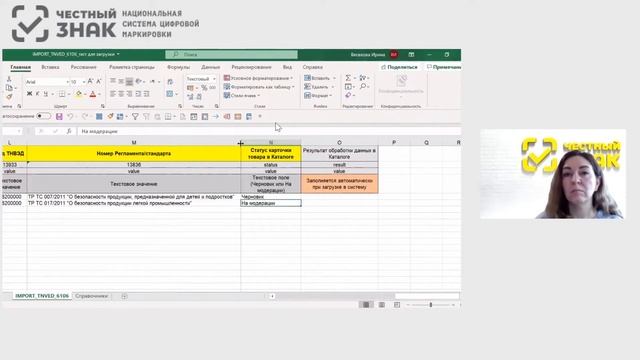640x360 pixels.
Task: Click the Find and Select magnifier icon
Action: point(363,87)
